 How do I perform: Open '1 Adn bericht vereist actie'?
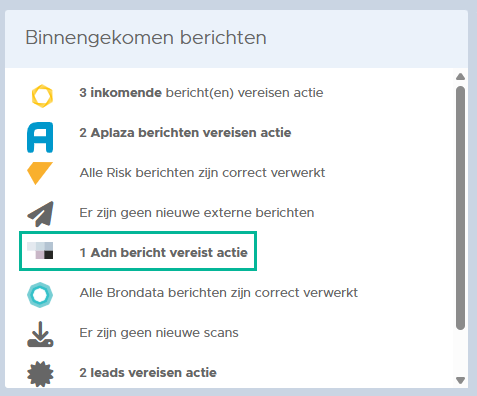click(163, 253)
